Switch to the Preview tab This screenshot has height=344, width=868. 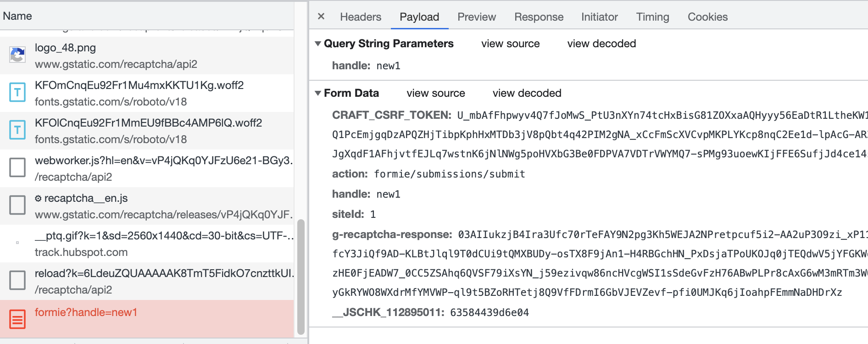pyautogui.click(x=477, y=17)
